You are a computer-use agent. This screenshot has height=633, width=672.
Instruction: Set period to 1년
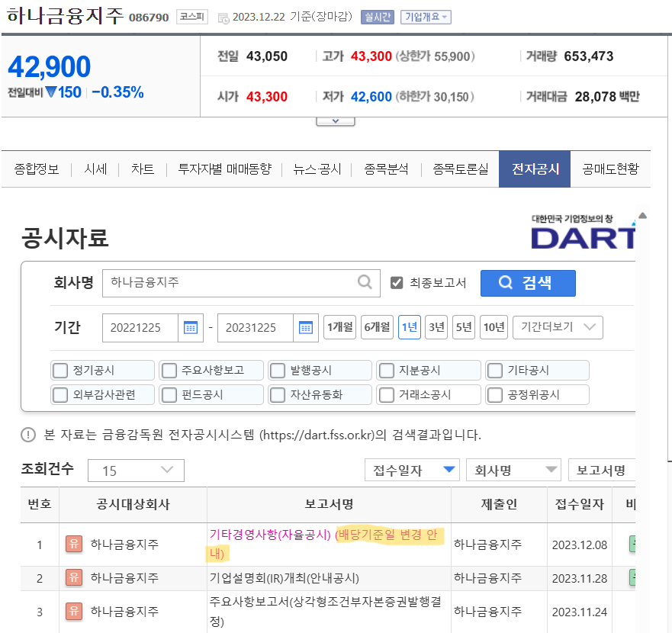(x=410, y=327)
